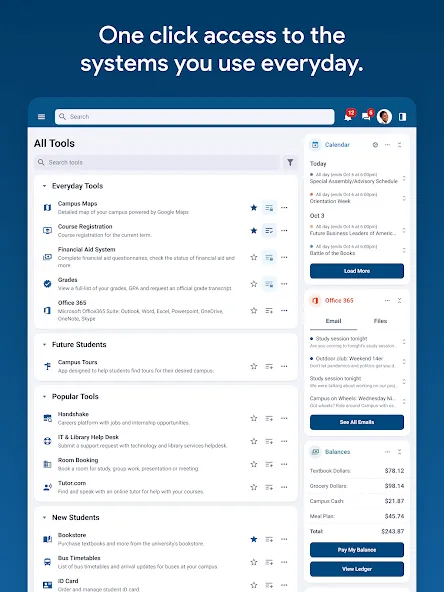Viewport: 444px width, 592px height.
Task: Switch to Files tab in Office 365
Action: pos(380,321)
